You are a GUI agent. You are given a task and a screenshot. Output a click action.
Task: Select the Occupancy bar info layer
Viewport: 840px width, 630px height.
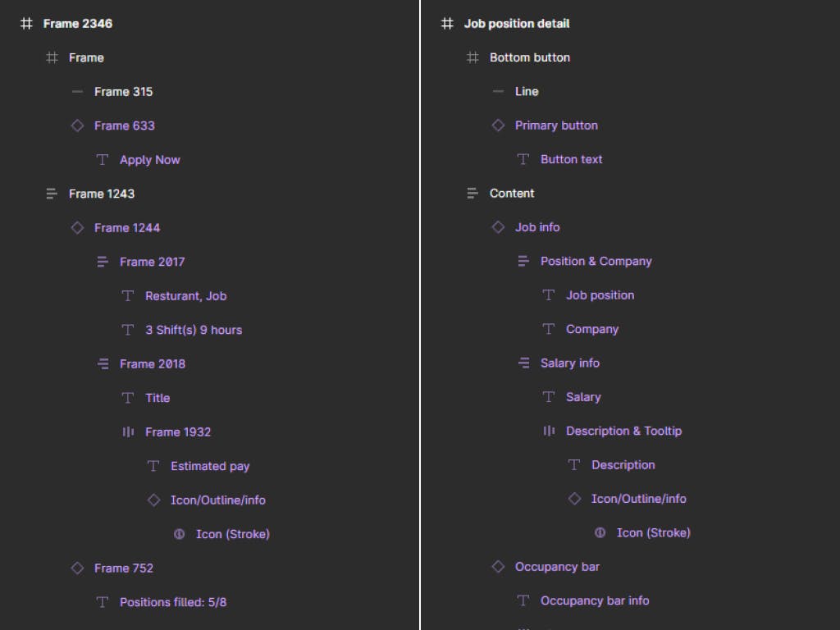[594, 600]
